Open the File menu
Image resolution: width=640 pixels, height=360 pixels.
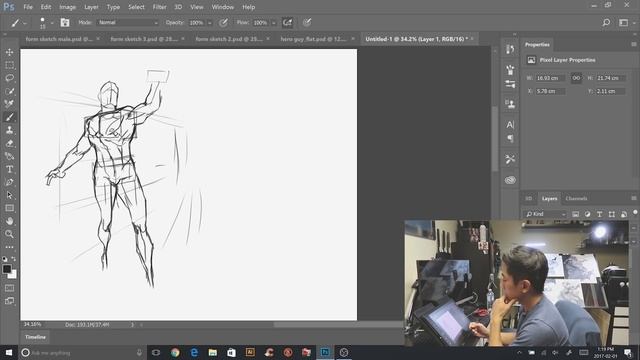pos(28,7)
